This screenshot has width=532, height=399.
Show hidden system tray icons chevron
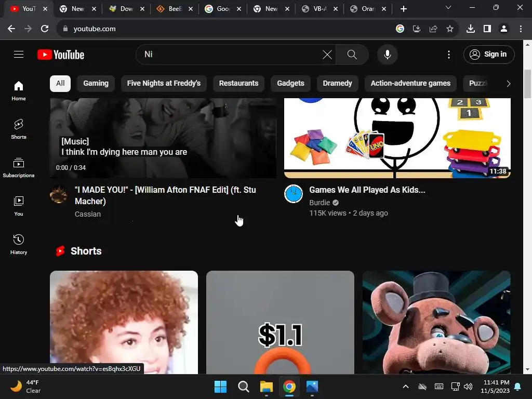tap(405, 387)
